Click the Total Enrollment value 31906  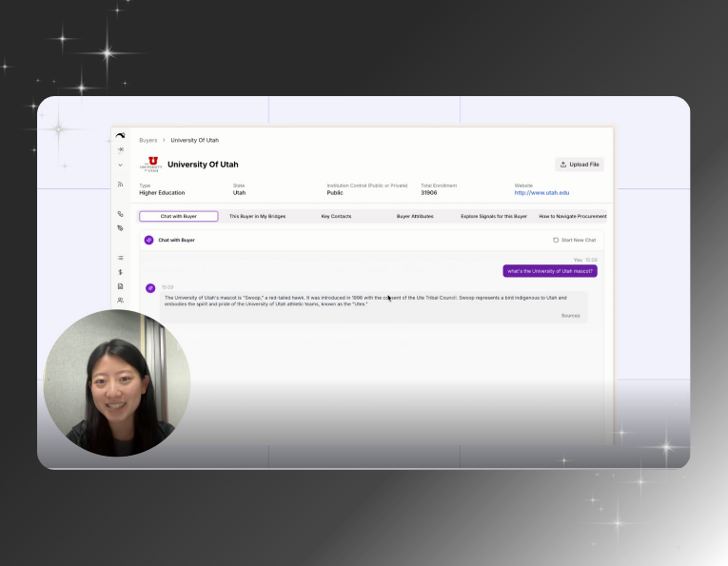click(x=429, y=192)
